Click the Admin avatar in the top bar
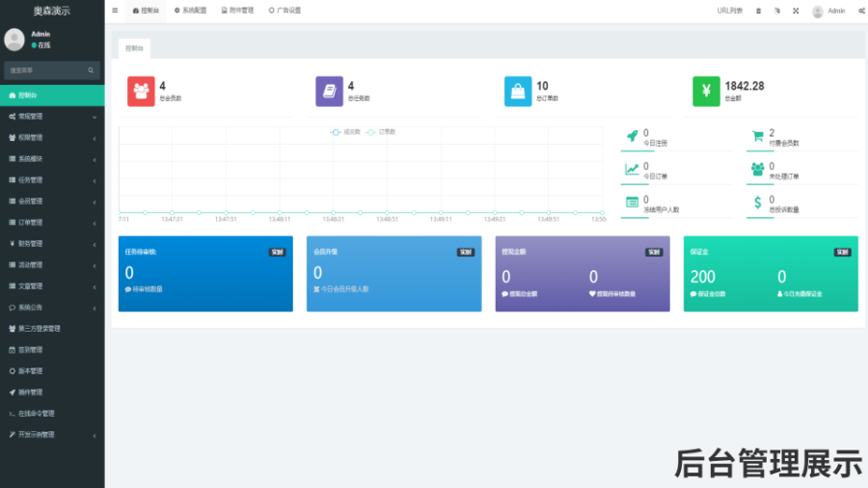868x488 pixels. 818,11
